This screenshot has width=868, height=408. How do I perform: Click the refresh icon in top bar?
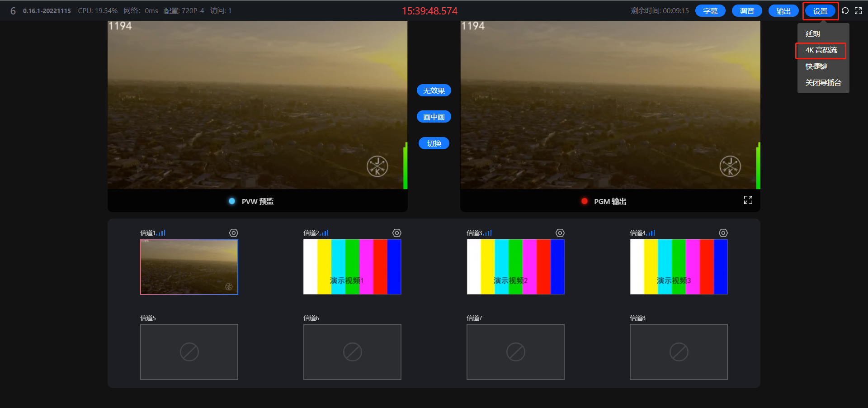845,11
